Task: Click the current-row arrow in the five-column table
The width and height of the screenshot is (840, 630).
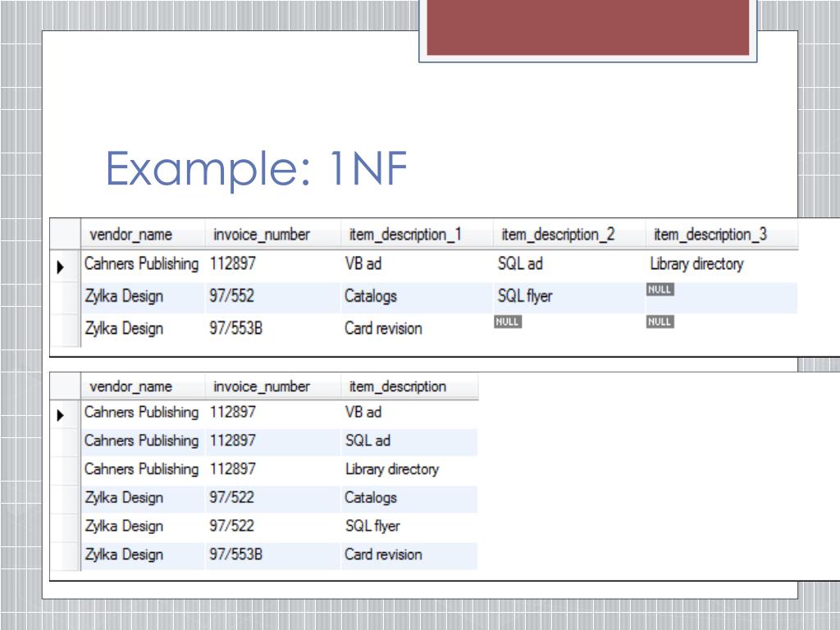Action: pyautogui.click(x=60, y=267)
